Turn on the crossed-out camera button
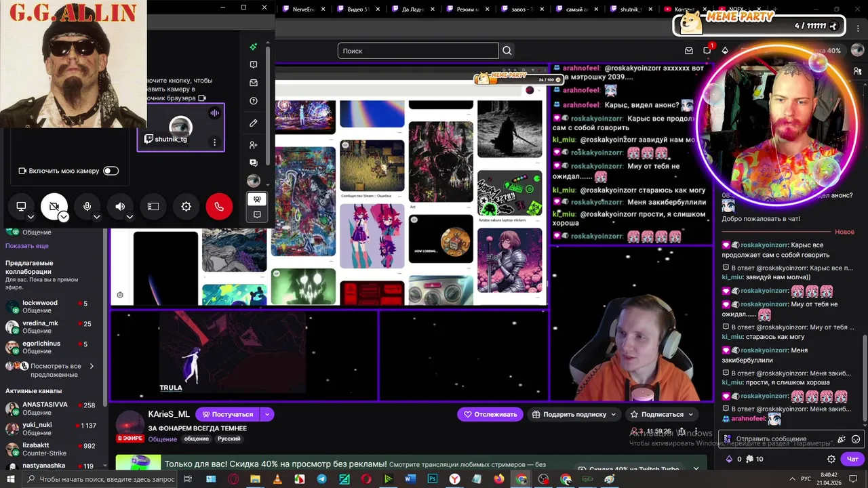 54,206
